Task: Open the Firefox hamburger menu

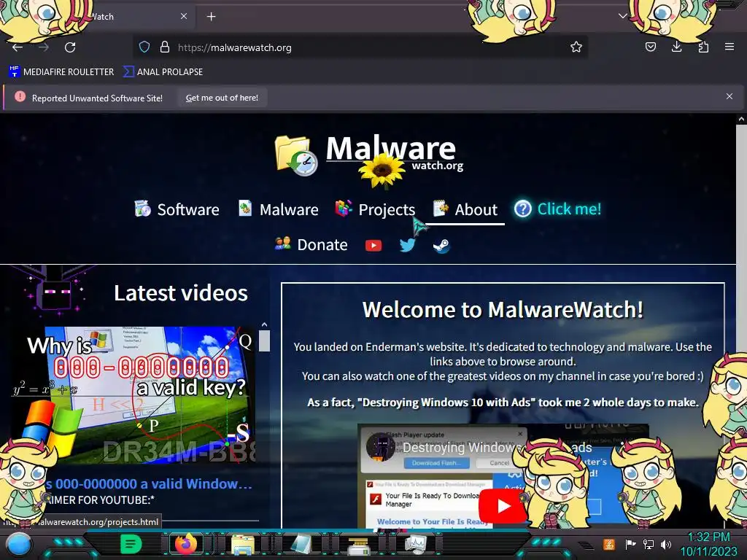Action: click(x=729, y=47)
